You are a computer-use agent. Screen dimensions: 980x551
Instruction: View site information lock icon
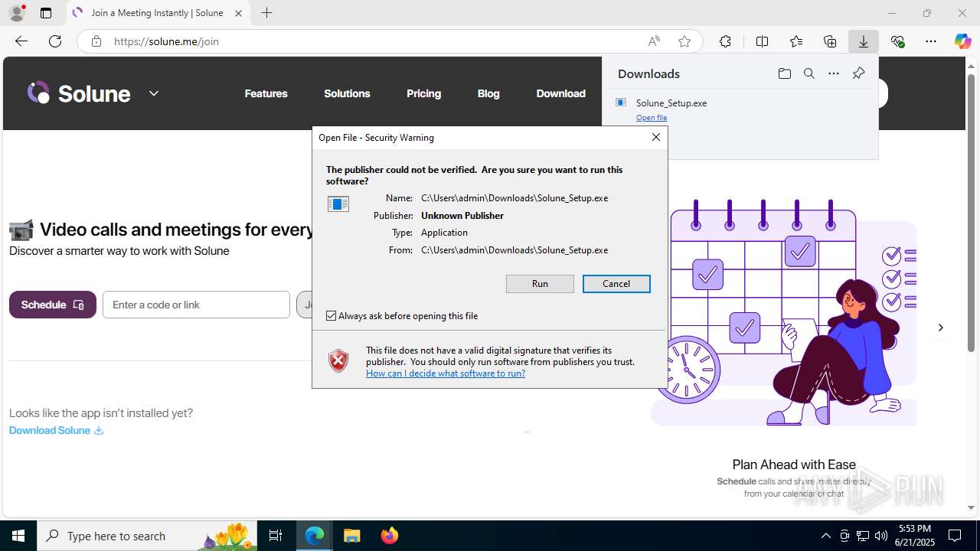96,41
